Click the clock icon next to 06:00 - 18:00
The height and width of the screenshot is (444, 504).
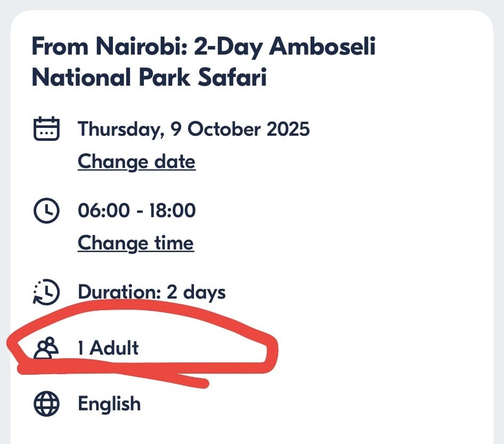(47, 211)
